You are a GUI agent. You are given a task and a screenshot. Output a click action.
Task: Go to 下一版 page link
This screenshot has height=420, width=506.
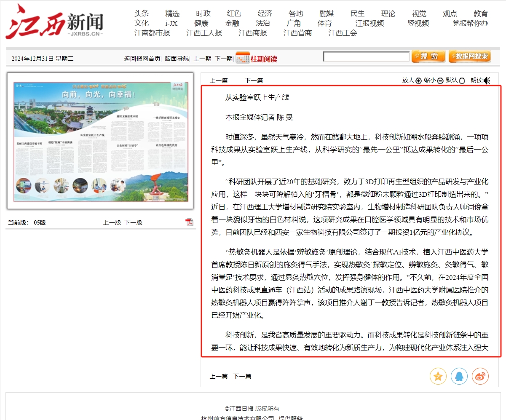coord(133,222)
